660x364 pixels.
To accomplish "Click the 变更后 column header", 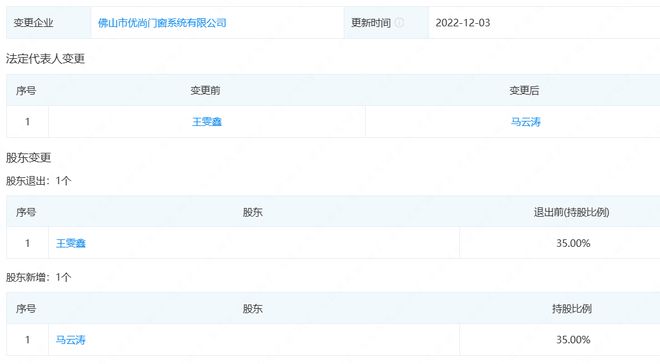I will [x=524, y=90].
